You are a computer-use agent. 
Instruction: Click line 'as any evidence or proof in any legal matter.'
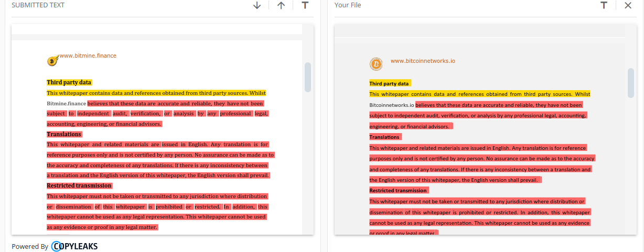(102, 227)
